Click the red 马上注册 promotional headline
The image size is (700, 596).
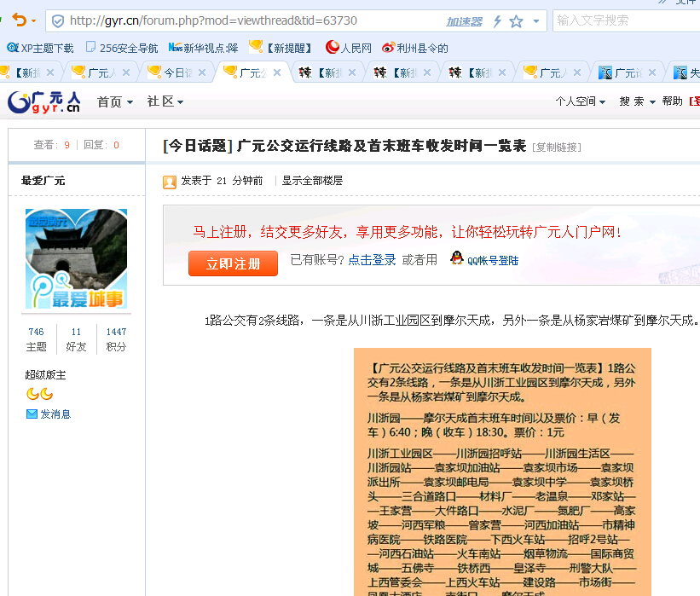(x=407, y=232)
